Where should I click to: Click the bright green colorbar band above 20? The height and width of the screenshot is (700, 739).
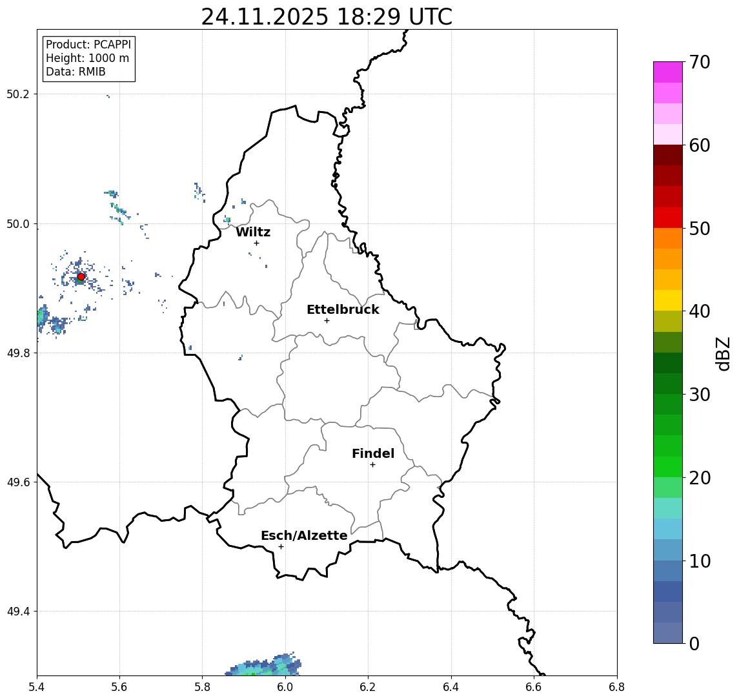point(668,466)
